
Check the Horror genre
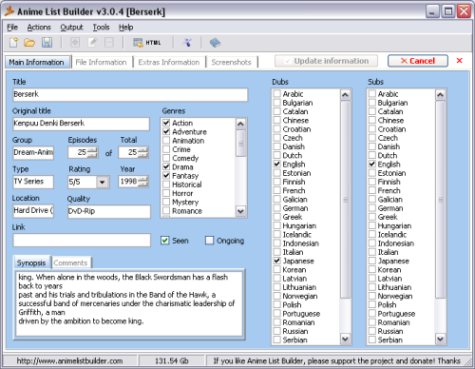166,193
